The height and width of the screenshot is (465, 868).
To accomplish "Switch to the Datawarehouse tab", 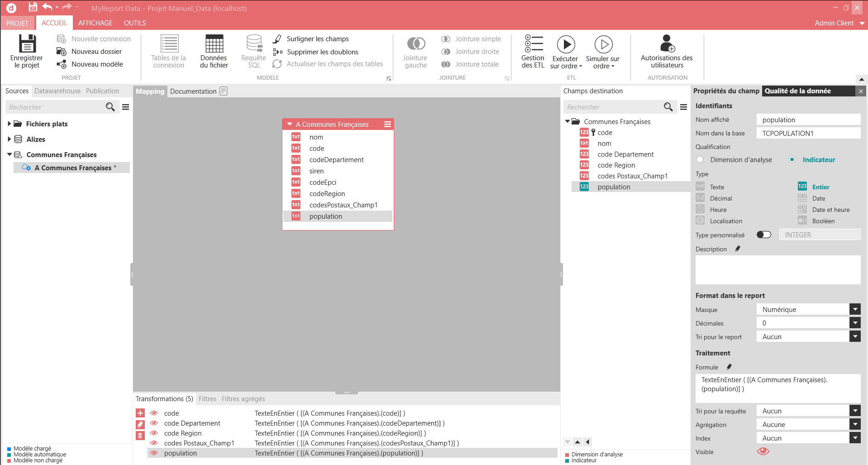I will click(x=57, y=91).
